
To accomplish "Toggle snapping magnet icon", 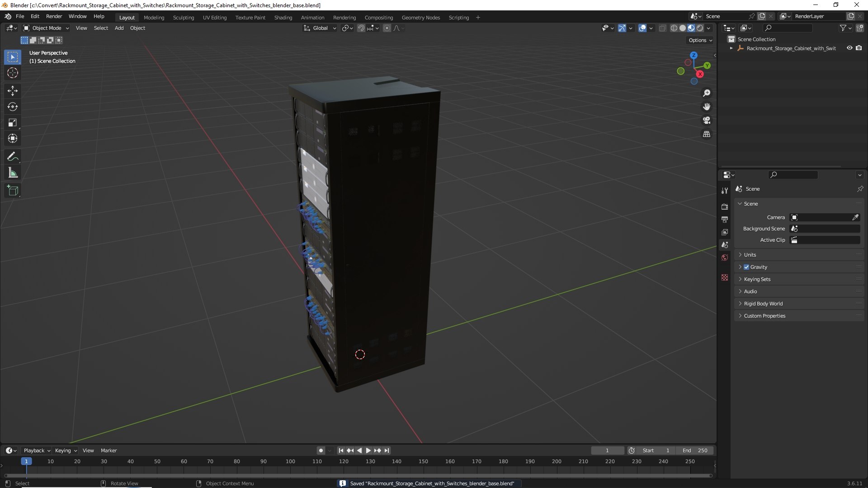I will pyautogui.click(x=361, y=28).
